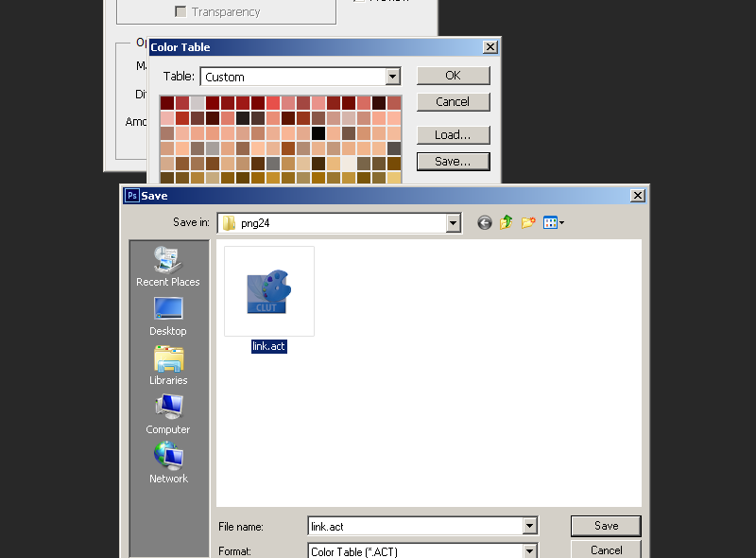Open Libraries in sidebar
Image resolution: width=756 pixels, height=558 pixels.
pos(168,365)
